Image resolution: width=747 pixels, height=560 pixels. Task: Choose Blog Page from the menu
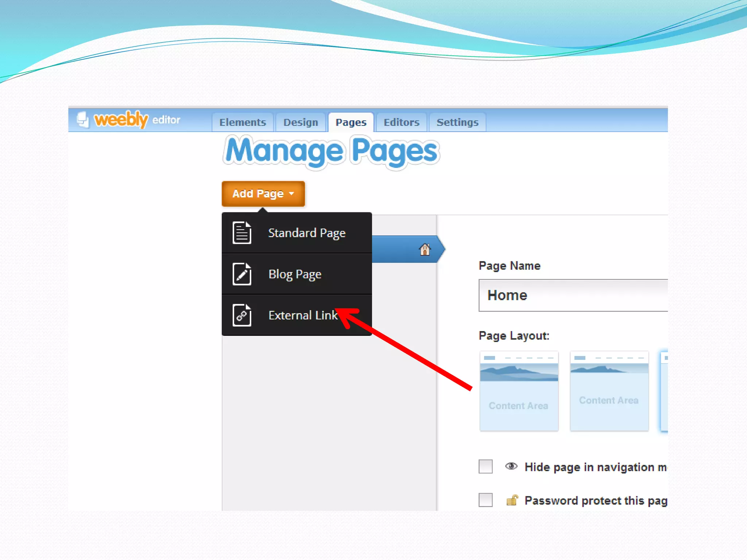click(295, 274)
